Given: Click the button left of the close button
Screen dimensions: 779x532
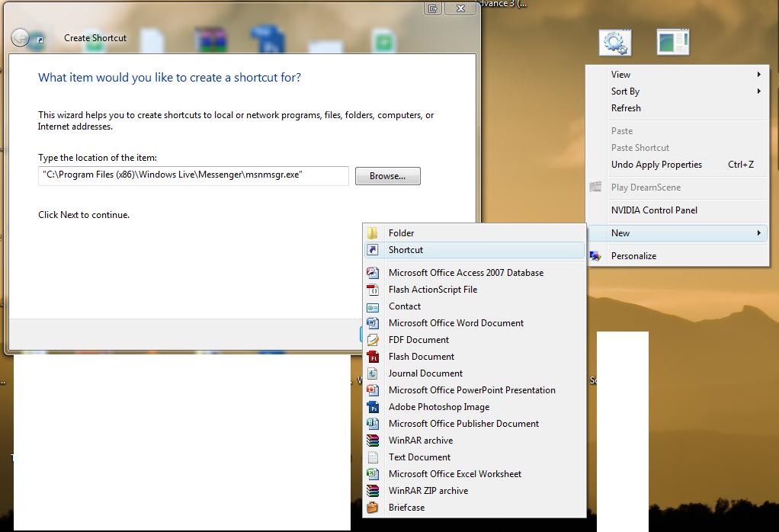Looking at the screenshot, I should (433, 8).
